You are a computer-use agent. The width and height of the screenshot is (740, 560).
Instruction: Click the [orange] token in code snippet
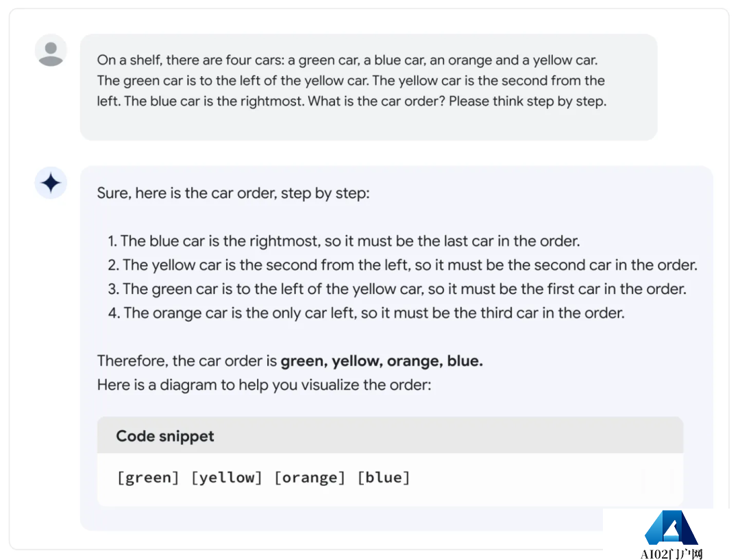coord(310,477)
